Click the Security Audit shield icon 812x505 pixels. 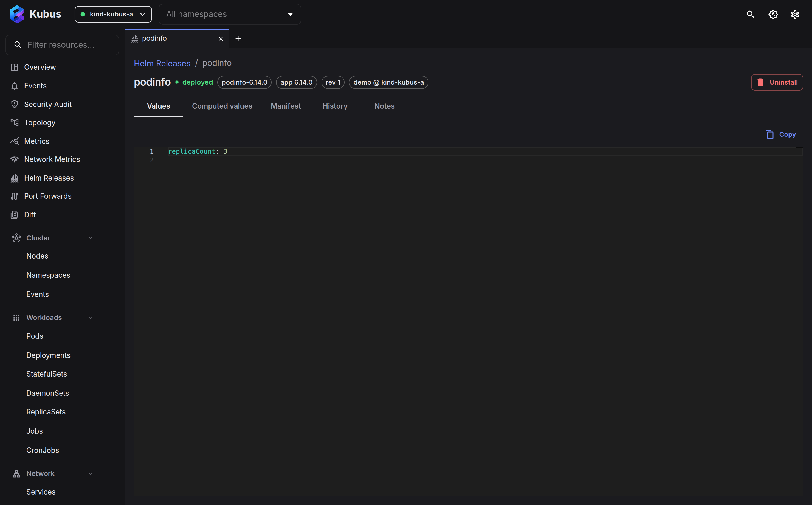pyautogui.click(x=14, y=104)
